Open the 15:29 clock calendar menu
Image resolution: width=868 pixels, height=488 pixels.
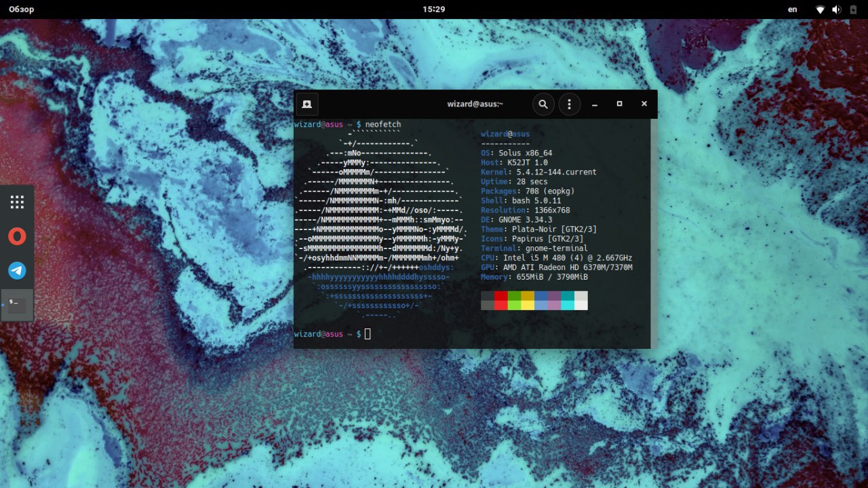point(434,10)
